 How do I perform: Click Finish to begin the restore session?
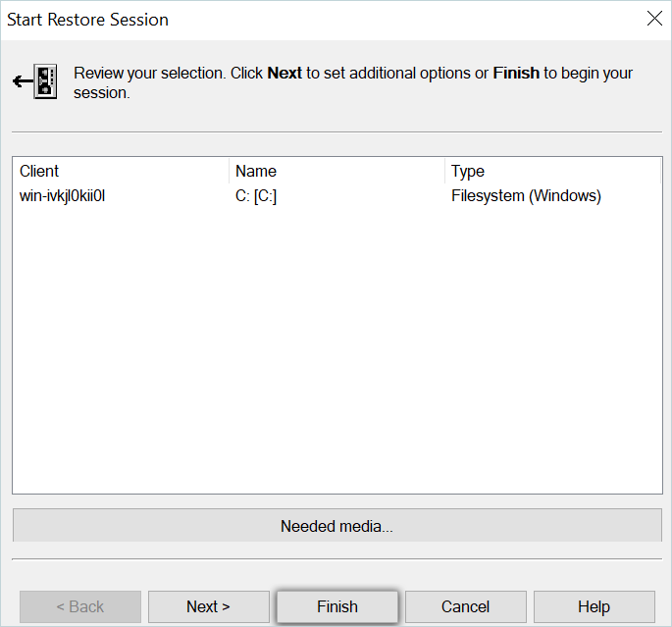click(x=337, y=606)
